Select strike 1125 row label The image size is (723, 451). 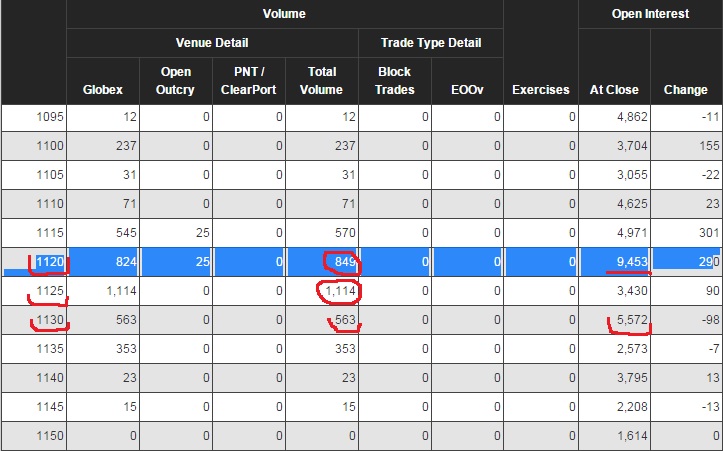coord(50,291)
